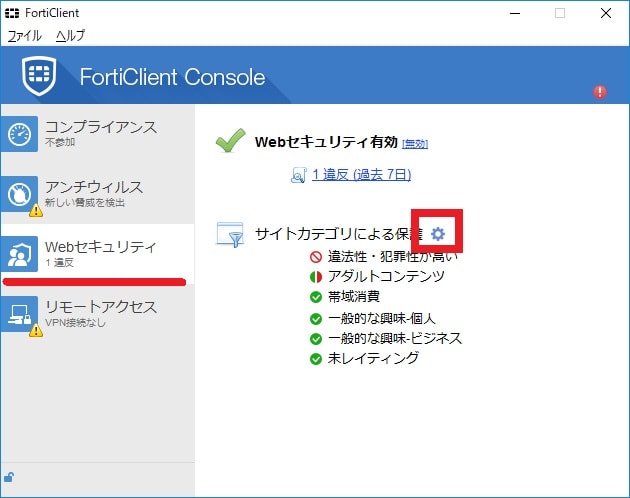630x498 pixels.
Task: Click the Webセキュリティ有効 heading
Action: (326, 142)
